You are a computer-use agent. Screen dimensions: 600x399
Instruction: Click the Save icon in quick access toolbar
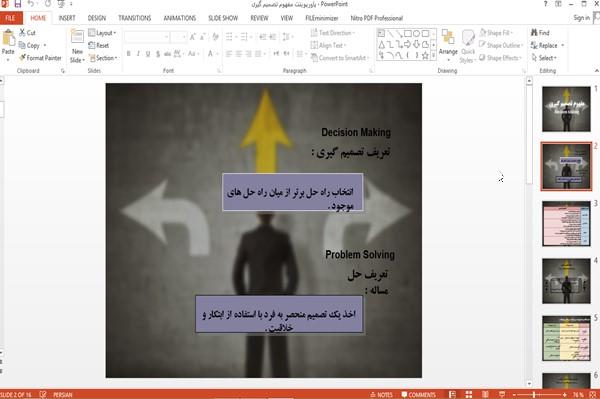pos(18,4)
